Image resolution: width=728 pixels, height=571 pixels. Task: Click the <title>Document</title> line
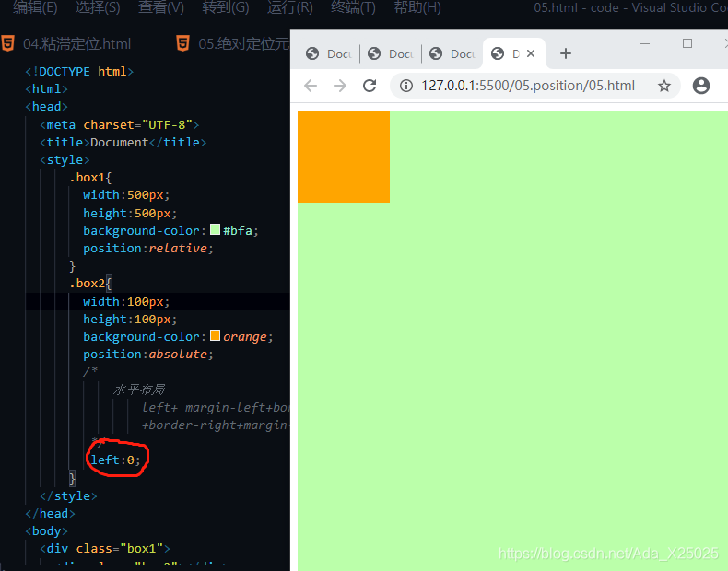point(123,143)
